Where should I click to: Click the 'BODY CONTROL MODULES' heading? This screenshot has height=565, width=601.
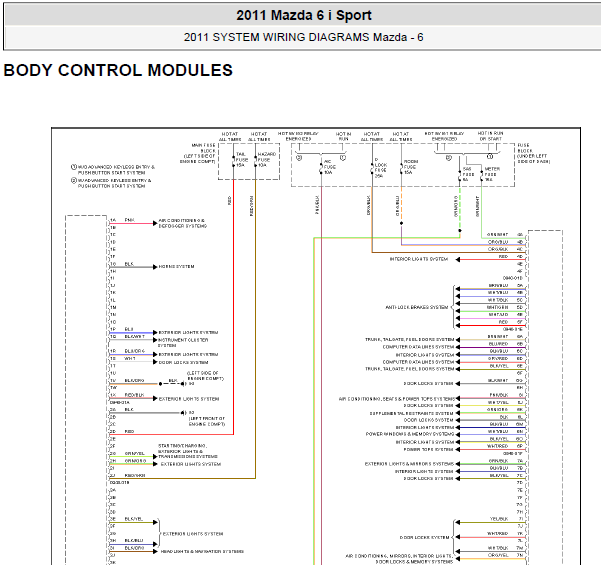(x=118, y=71)
